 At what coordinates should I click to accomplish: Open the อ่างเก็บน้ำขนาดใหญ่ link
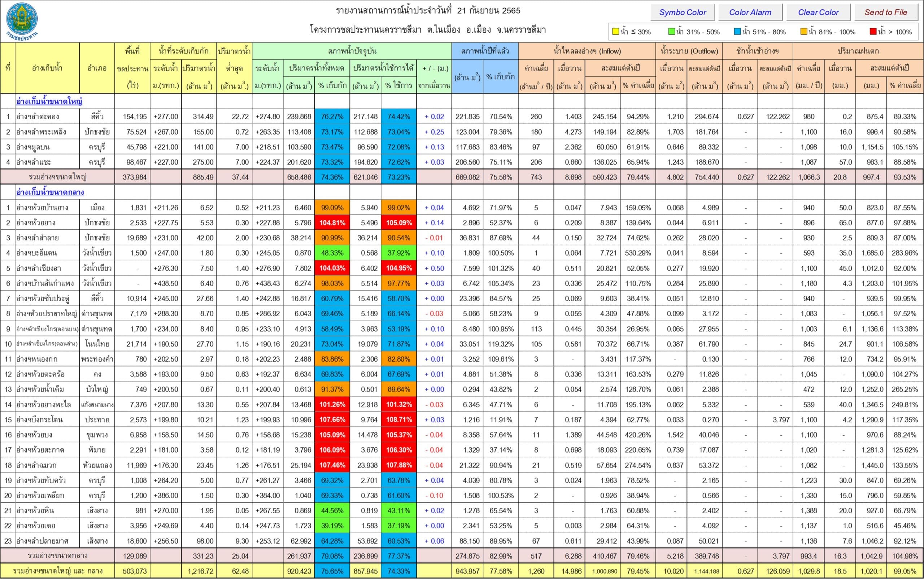[x=49, y=101]
